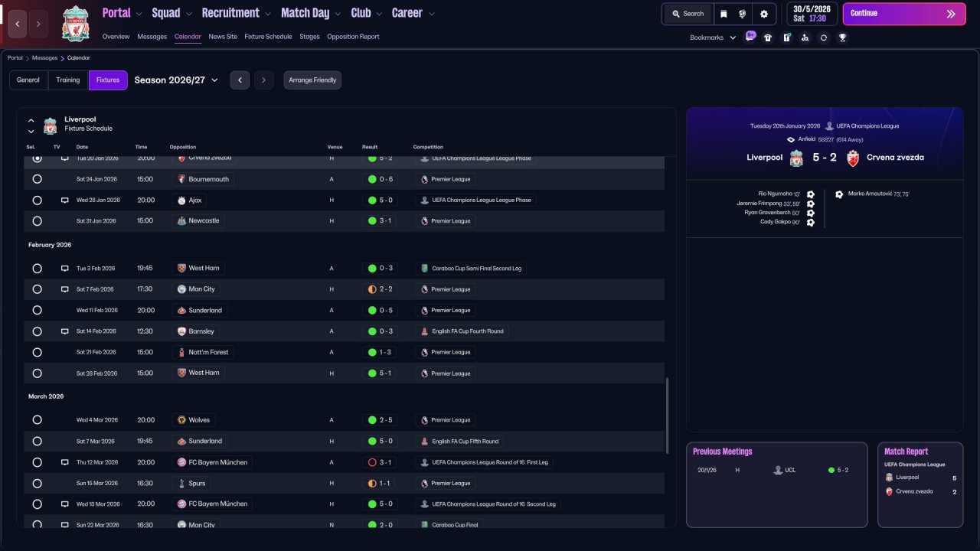Open settings gear icon in top bar
Image resolution: width=980 pixels, height=551 pixels.
(x=764, y=14)
